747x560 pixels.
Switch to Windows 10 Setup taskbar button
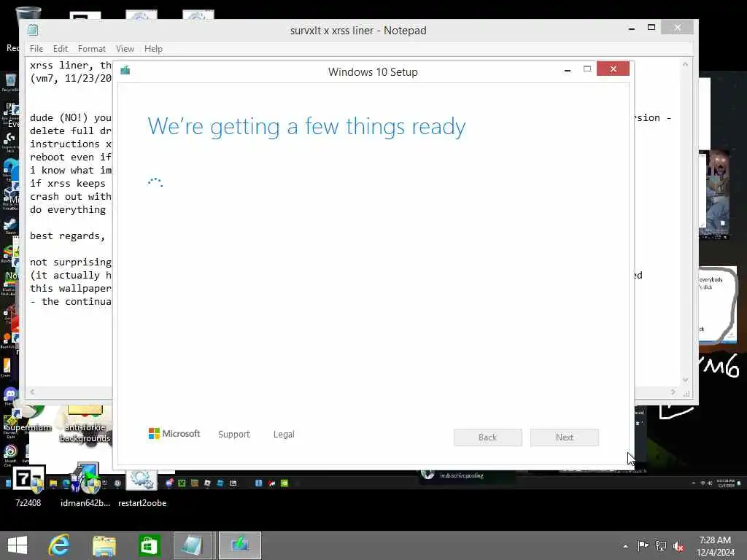pyautogui.click(x=239, y=545)
